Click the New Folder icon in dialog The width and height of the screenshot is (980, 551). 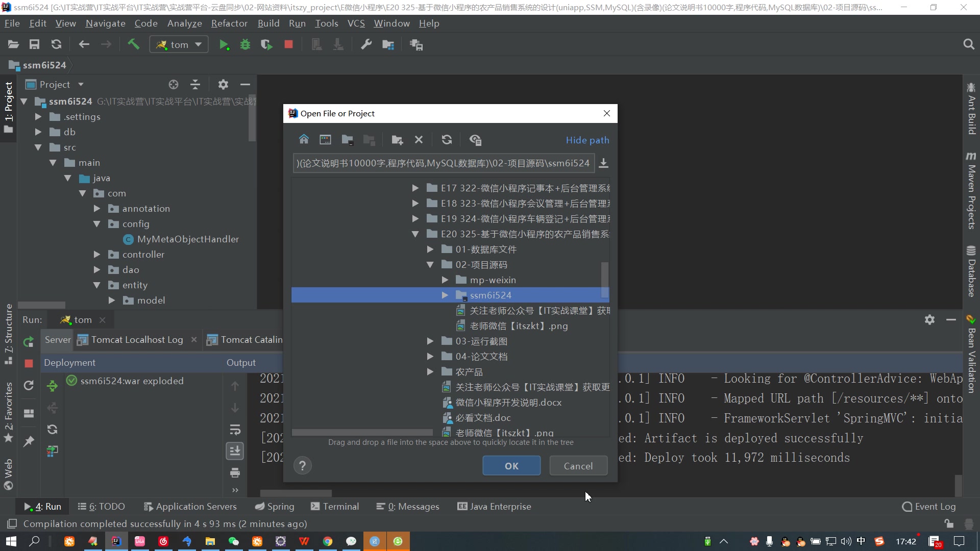tap(397, 139)
